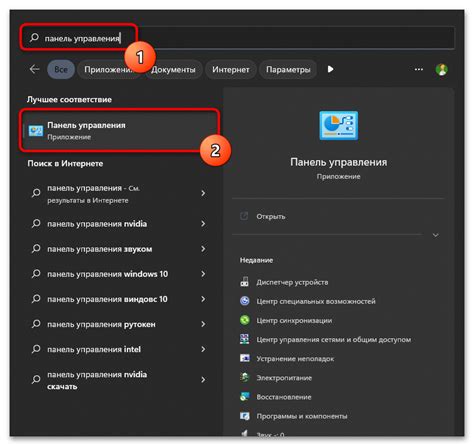Expand arrow for 'панель управления виндовс 10'
This screenshot has height=446, width=474.
coord(203,299)
